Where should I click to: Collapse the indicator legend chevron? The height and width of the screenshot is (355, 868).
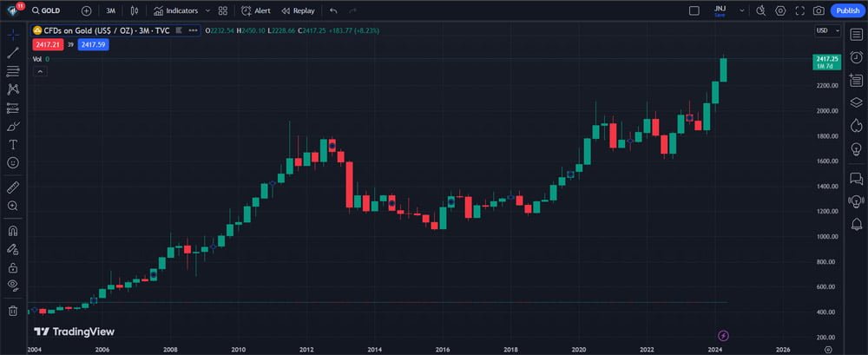(40, 71)
